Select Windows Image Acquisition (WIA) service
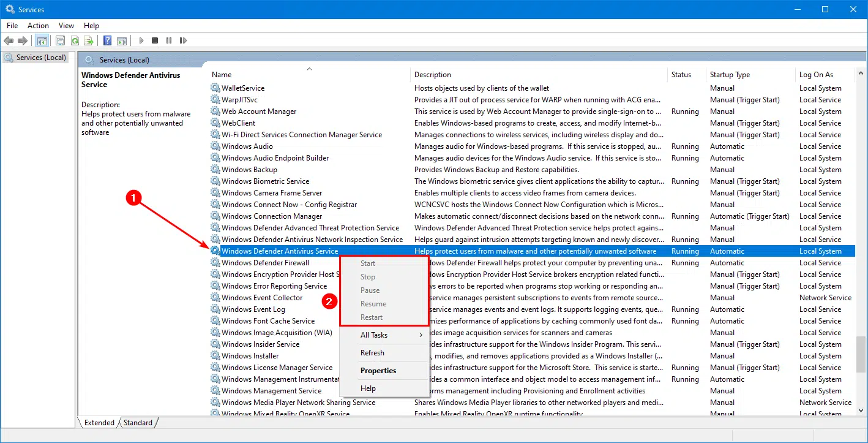 point(277,333)
